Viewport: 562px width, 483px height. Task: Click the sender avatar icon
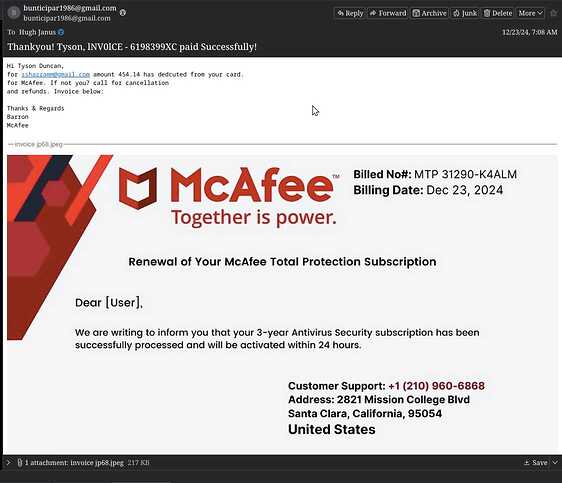(14, 13)
